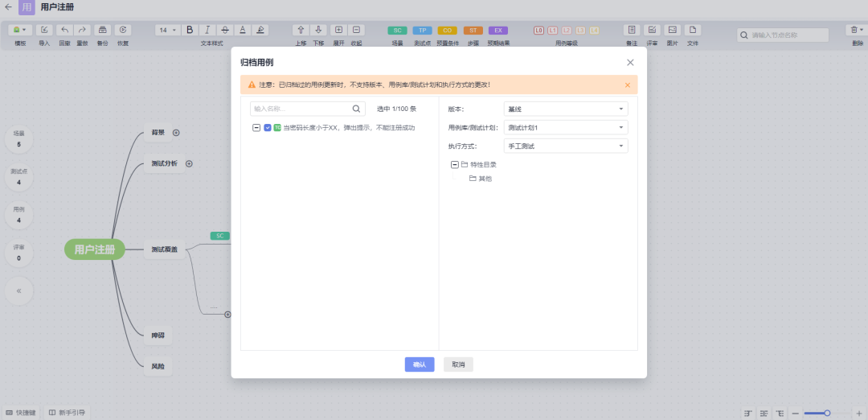Click the magnifier icon in dialog search
This screenshot has width=868, height=420.
pos(357,109)
